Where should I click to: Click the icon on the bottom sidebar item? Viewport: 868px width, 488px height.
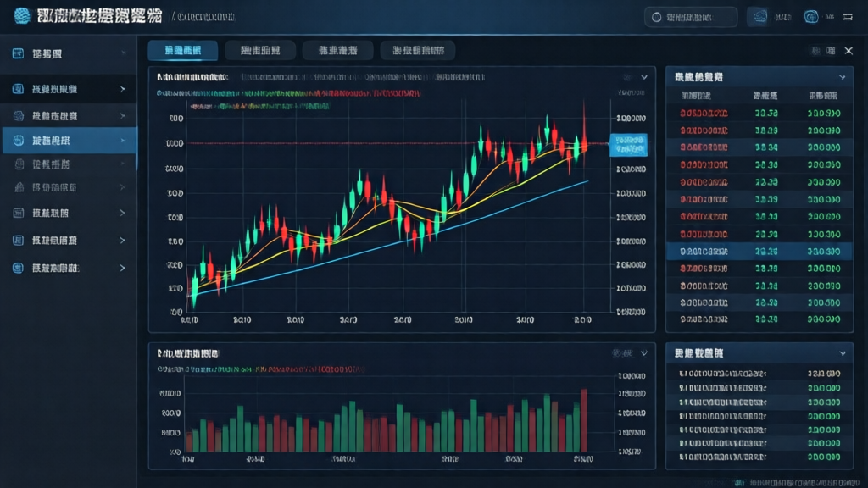19,268
